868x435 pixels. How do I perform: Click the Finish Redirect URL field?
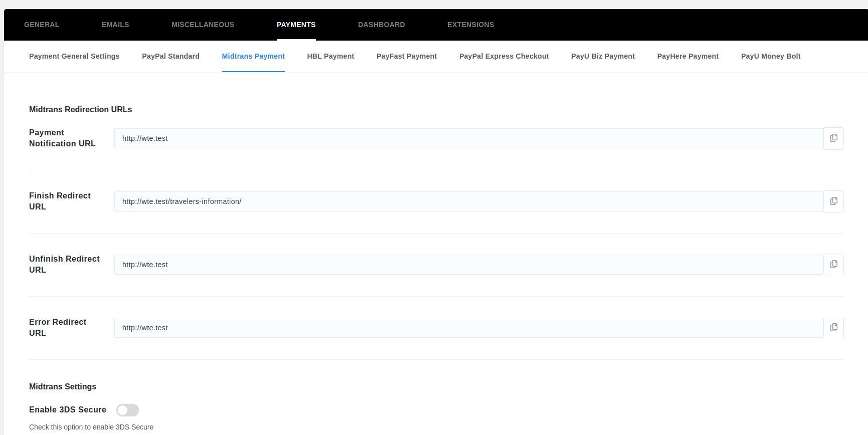469,201
